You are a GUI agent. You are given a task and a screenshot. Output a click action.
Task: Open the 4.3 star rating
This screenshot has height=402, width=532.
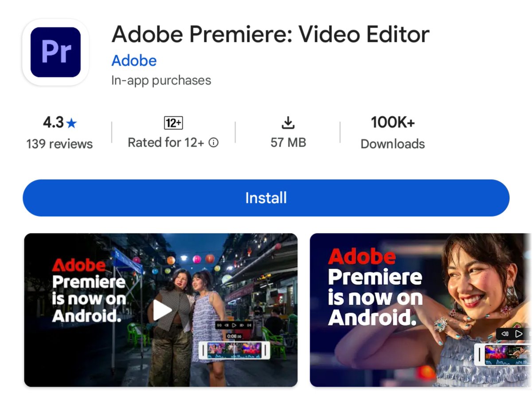tap(59, 122)
